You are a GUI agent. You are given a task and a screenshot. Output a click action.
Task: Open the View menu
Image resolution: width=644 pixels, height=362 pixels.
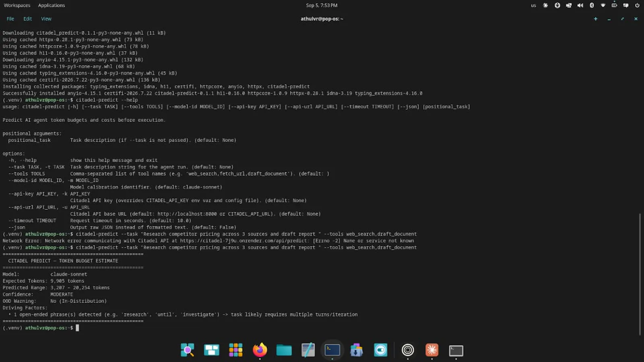click(46, 19)
